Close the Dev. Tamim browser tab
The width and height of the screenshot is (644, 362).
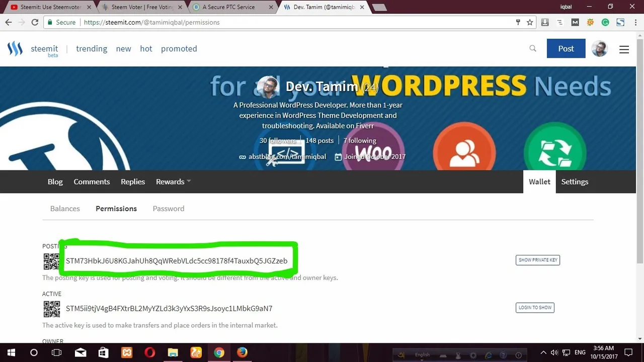362,7
